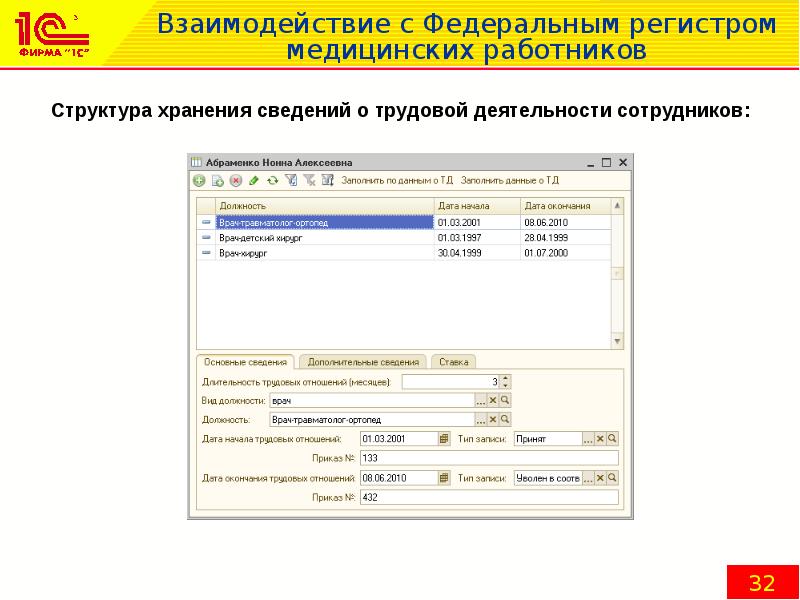Switch to Дополнительные сведения tab
Viewport: 800px width, 600px height.
[x=363, y=362]
